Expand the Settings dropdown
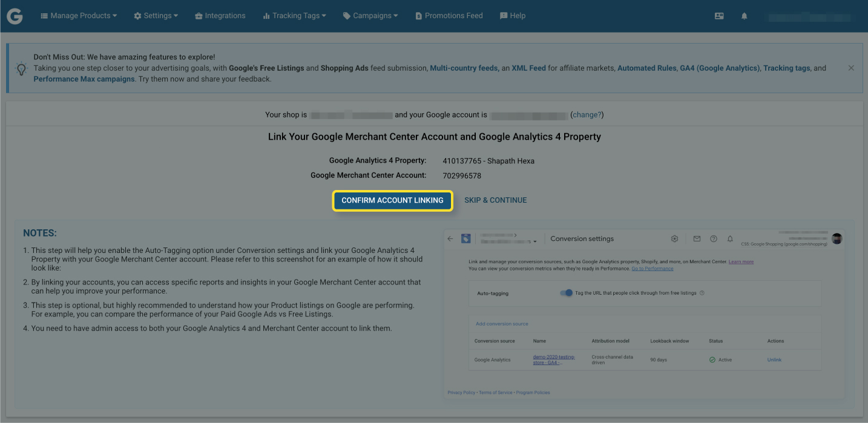This screenshot has width=868, height=423. pos(156,16)
